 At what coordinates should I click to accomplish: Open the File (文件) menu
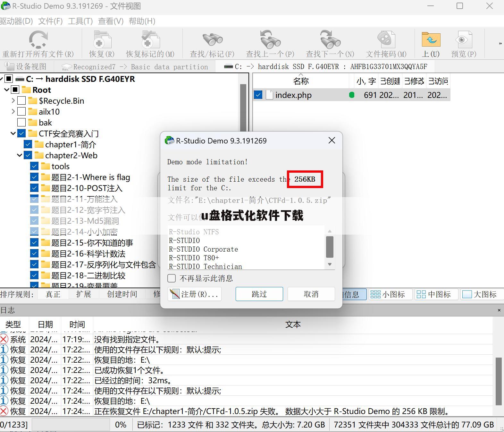point(50,21)
